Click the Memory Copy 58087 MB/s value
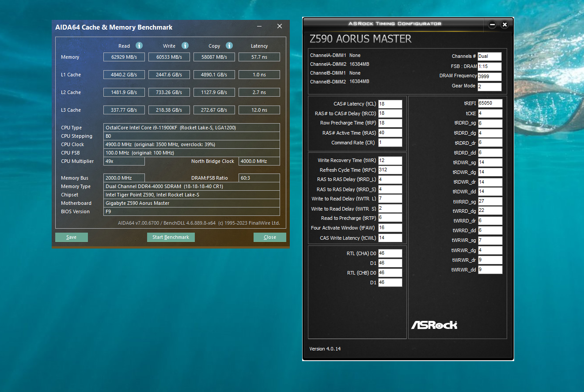Image resolution: width=584 pixels, height=392 pixels. 214,57
